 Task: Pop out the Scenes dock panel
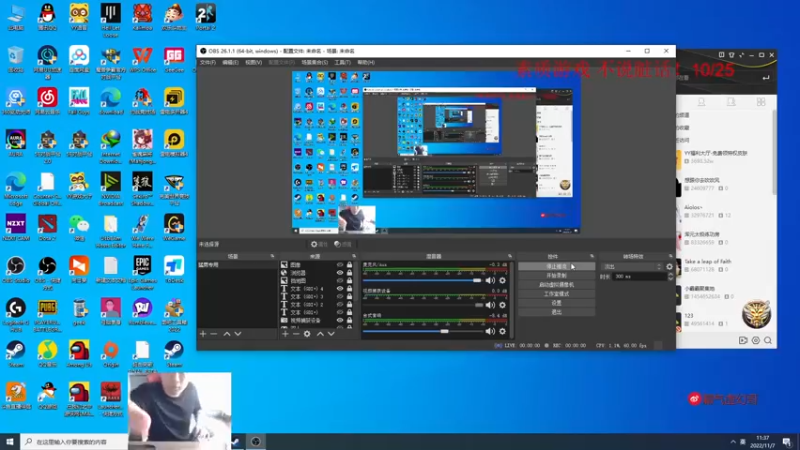tap(272, 256)
